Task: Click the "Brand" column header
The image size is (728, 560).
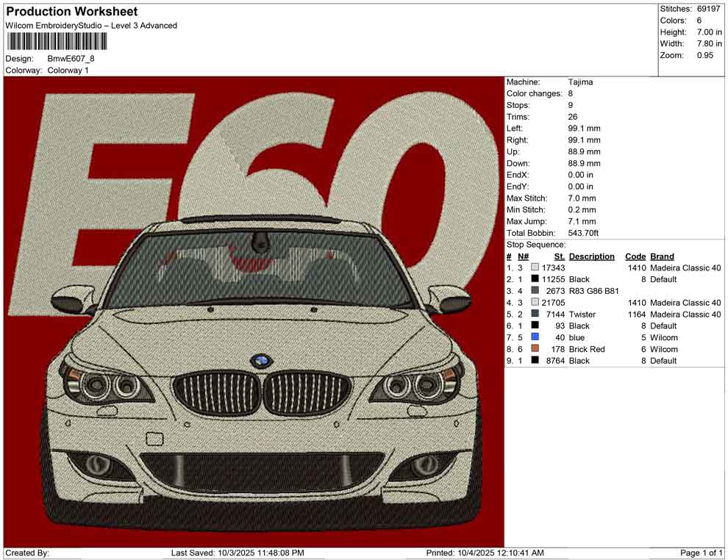Action: (x=662, y=256)
